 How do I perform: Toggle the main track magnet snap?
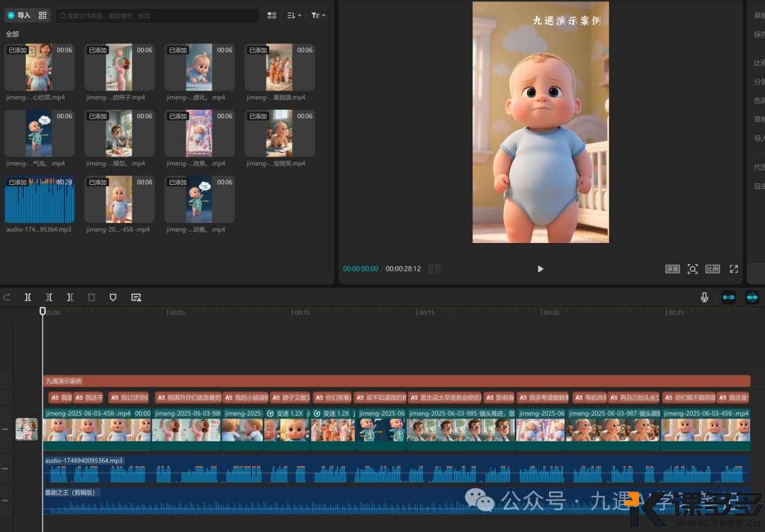(x=728, y=298)
